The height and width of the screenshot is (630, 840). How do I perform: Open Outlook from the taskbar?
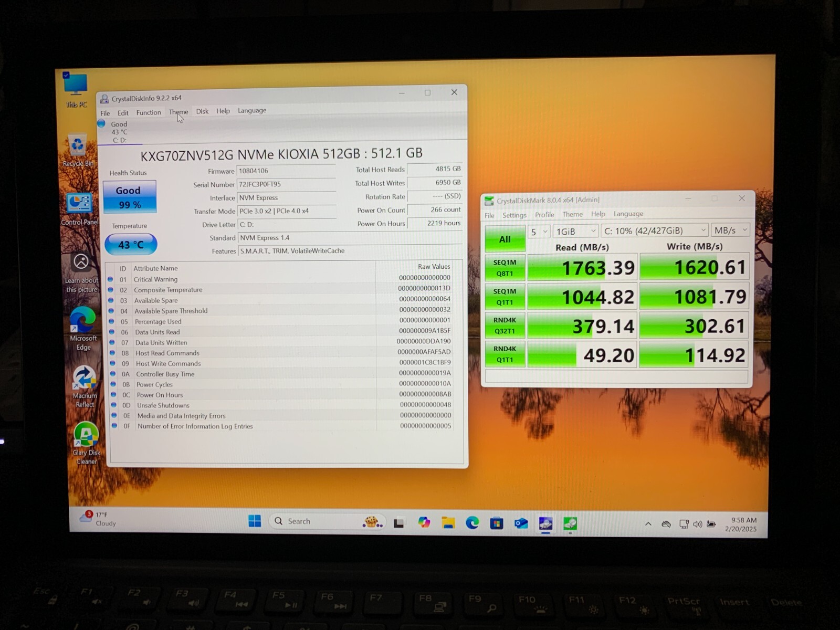[x=521, y=523]
